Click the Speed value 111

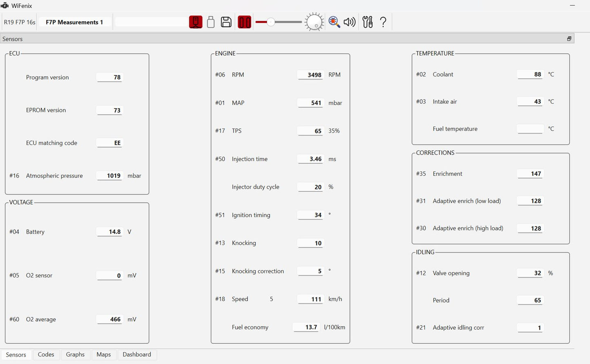tap(310, 299)
